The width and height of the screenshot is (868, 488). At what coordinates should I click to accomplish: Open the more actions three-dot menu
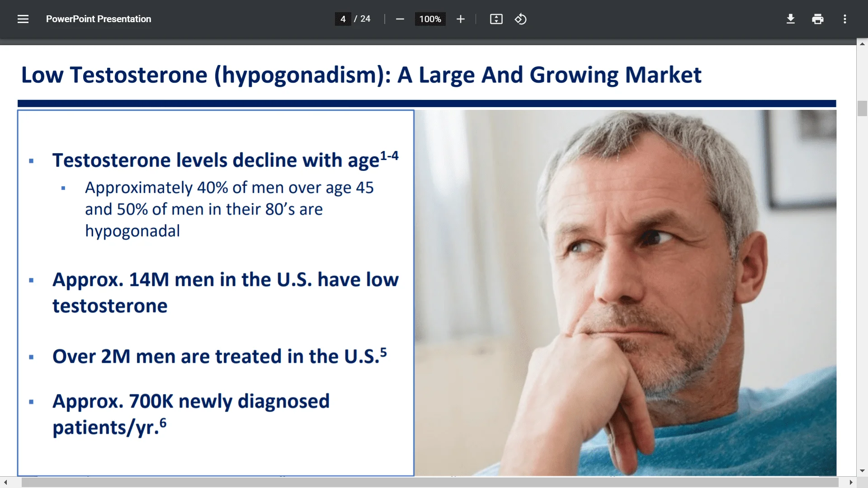[844, 19]
